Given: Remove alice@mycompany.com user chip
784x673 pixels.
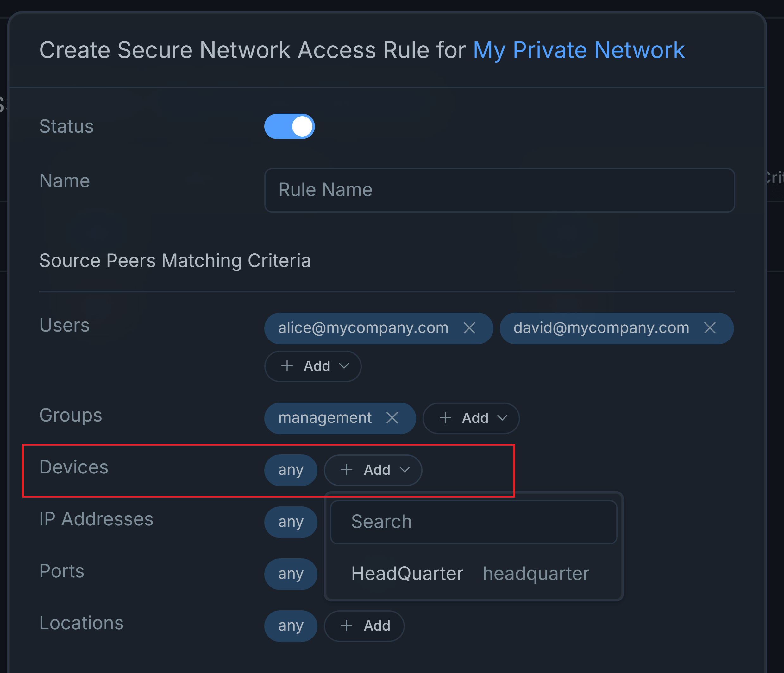Looking at the screenshot, I should click(469, 328).
